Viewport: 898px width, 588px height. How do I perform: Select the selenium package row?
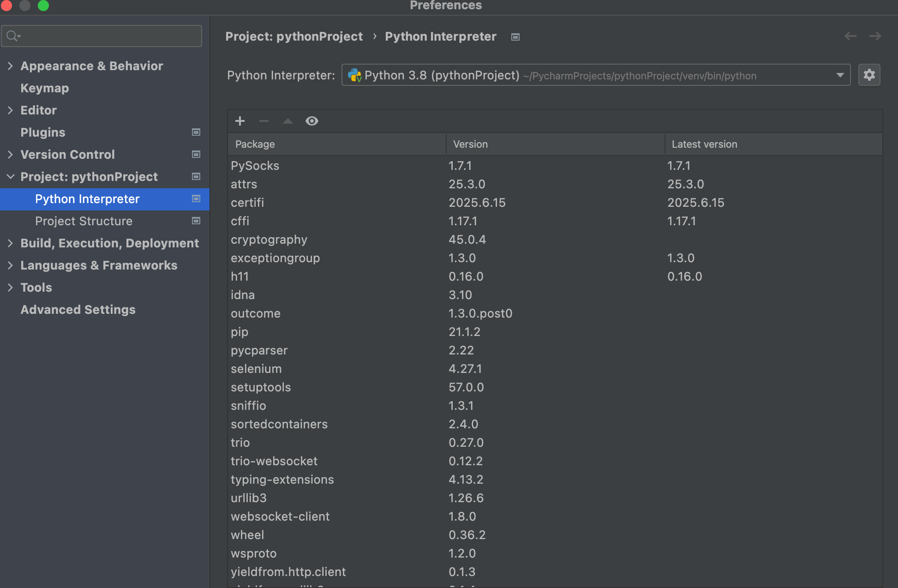[256, 369]
